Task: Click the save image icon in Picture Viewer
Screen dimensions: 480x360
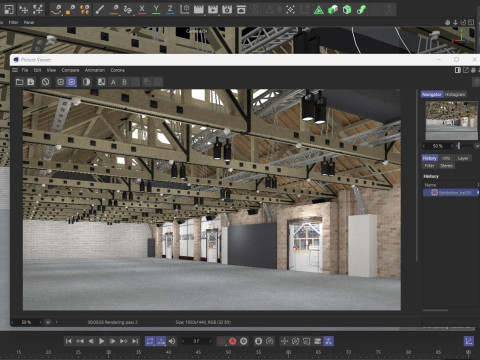Action: 31,82
